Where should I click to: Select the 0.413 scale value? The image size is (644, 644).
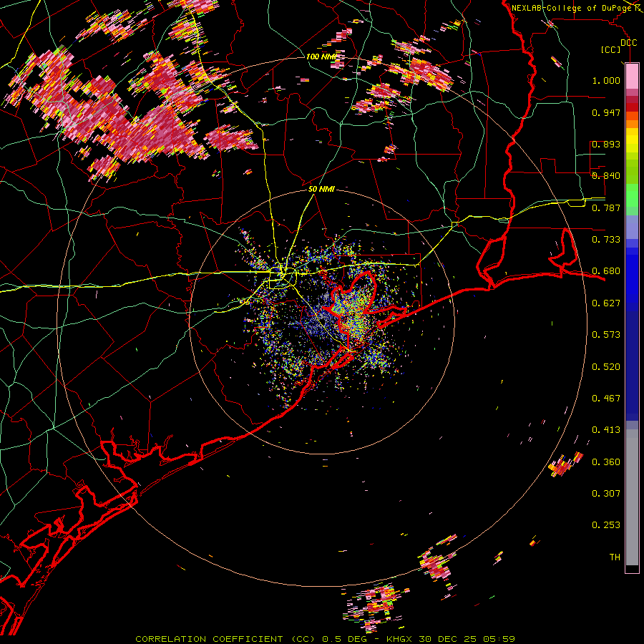click(x=606, y=430)
